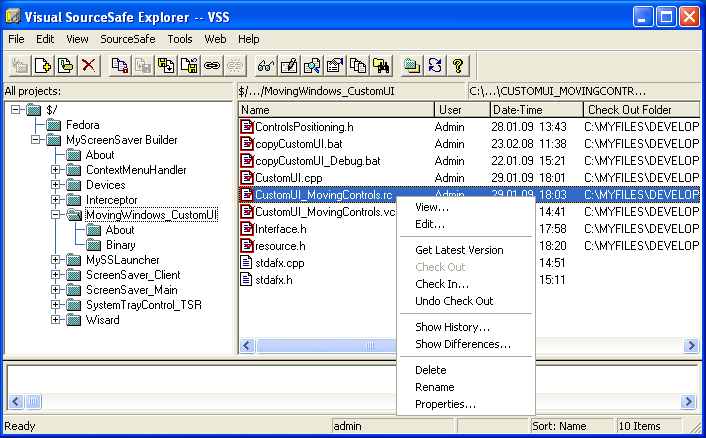Viewport: 706px width, 438px height.
Task: Expand the MySSLauncher project node
Action: [55, 260]
